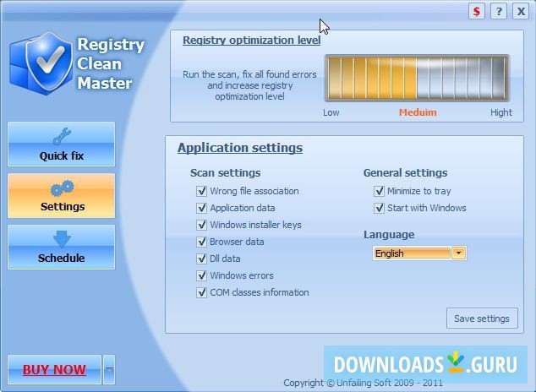Click the Hight level label
Viewport: 536px width, 392px height.
point(501,112)
